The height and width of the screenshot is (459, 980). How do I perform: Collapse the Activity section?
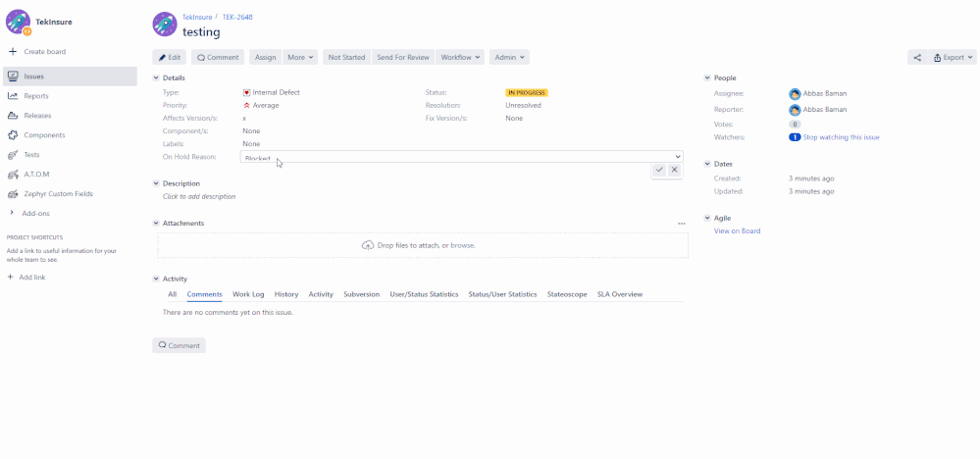point(156,280)
